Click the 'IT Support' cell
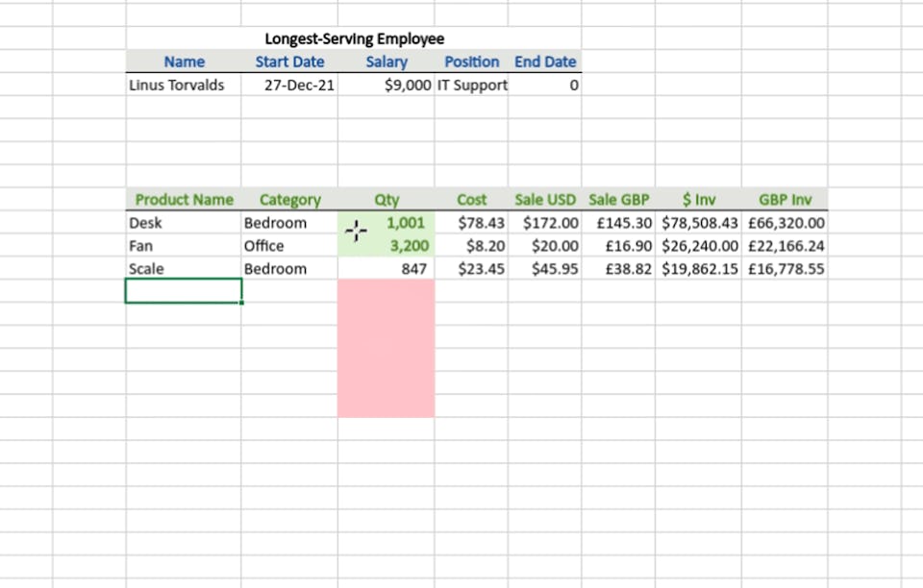The image size is (923, 588). click(x=471, y=86)
